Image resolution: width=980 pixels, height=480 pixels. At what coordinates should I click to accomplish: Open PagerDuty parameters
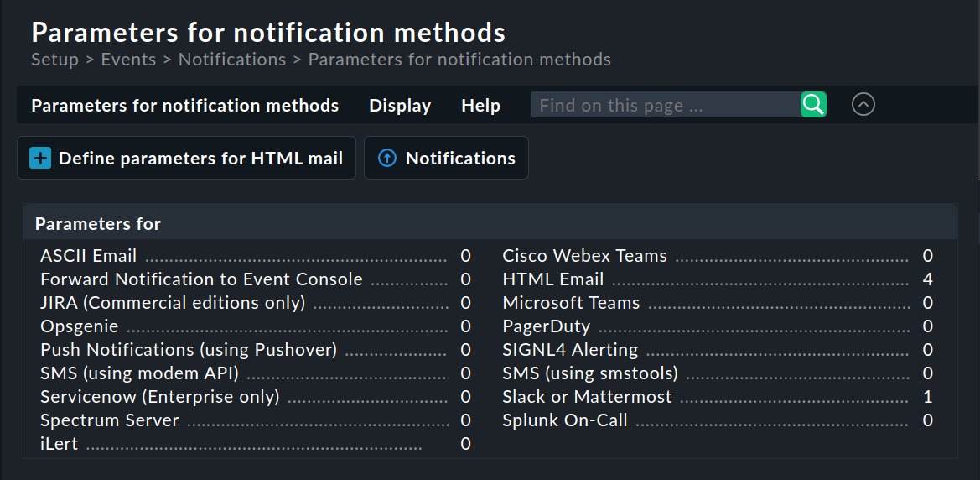click(x=547, y=326)
